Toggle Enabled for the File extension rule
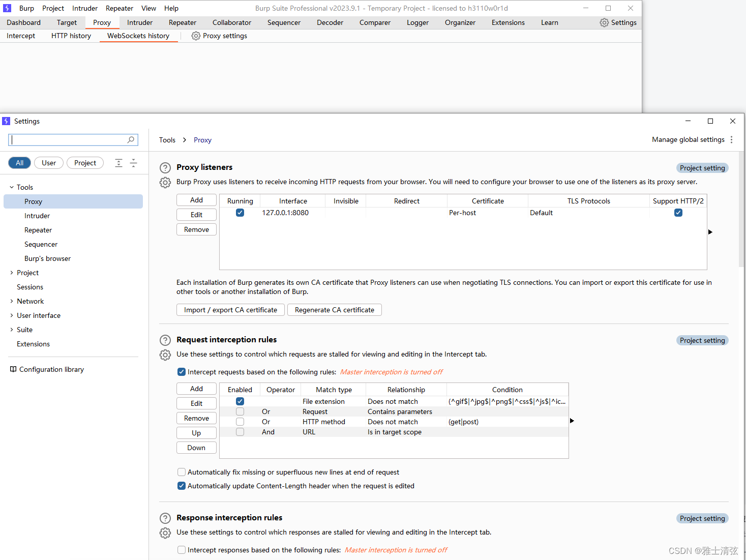Image resolution: width=746 pixels, height=560 pixels. [x=240, y=401]
